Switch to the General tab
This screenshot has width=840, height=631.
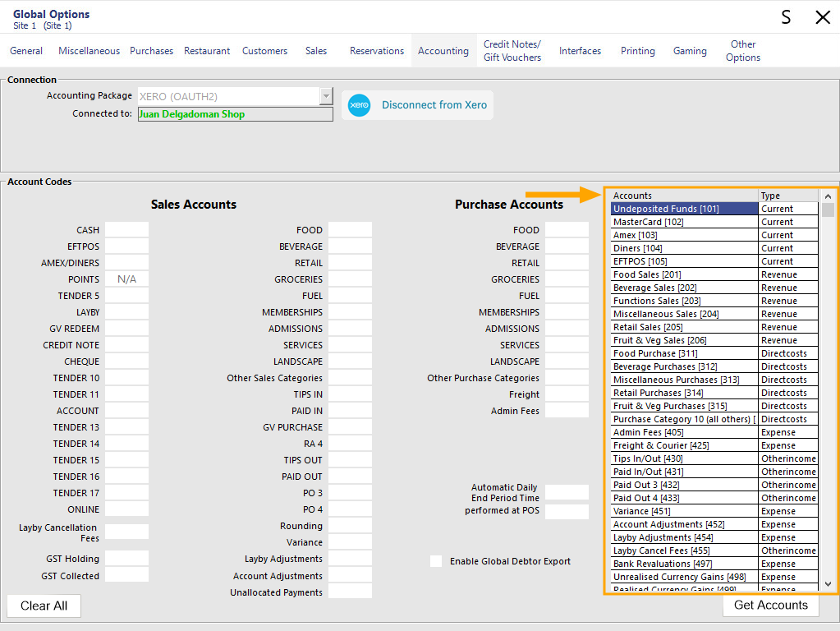[x=26, y=51]
